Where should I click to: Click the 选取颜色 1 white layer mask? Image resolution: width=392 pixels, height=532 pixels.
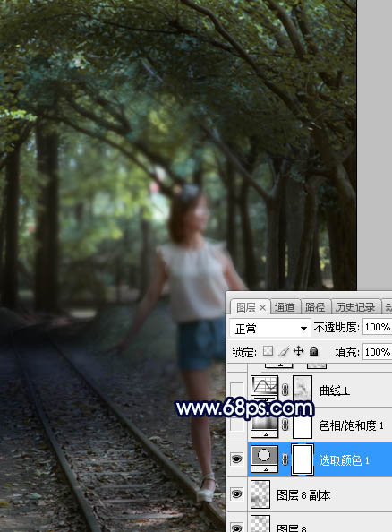(303, 459)
